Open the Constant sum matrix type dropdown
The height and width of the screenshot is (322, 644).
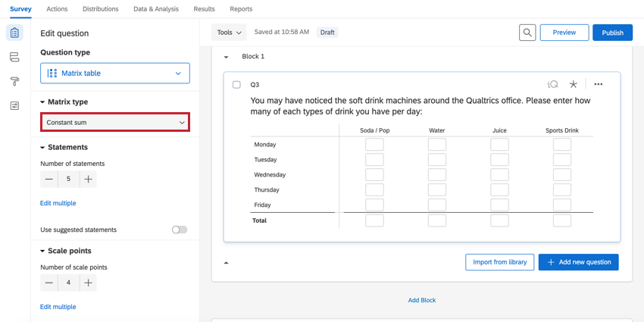pyautogui.click(x=115, y=122)
